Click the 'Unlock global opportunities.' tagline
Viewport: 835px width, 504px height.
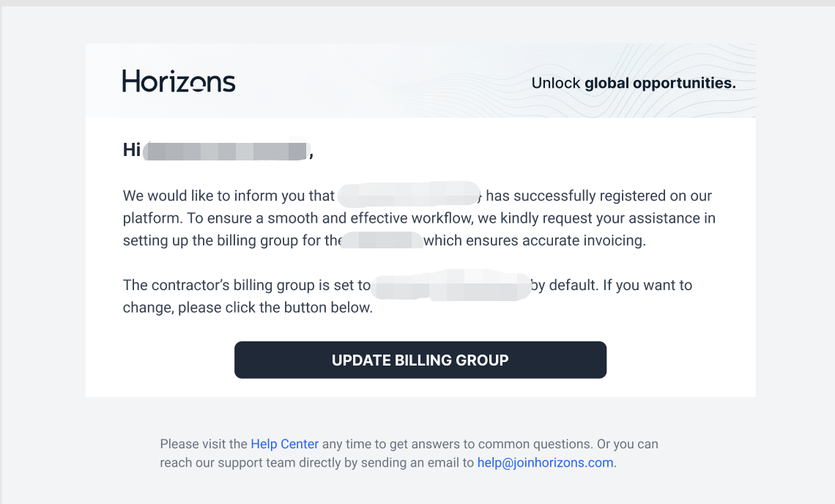(633, 84)
